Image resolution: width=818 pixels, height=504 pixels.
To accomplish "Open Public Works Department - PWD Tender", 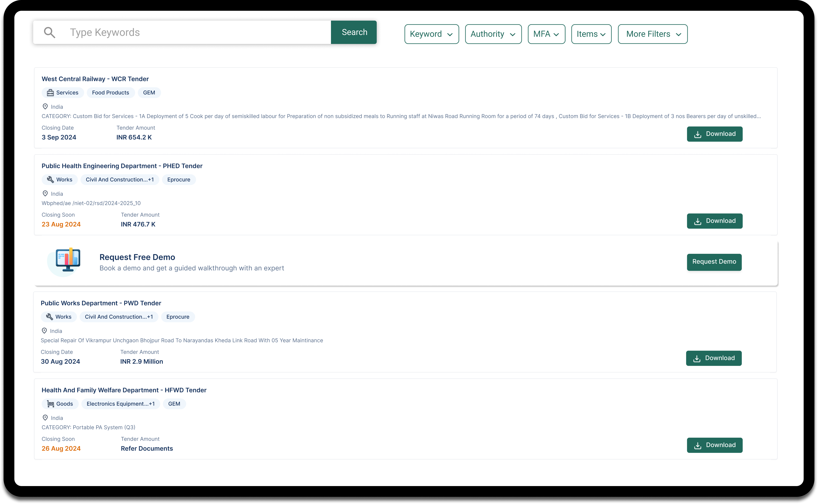I will 101,303.
